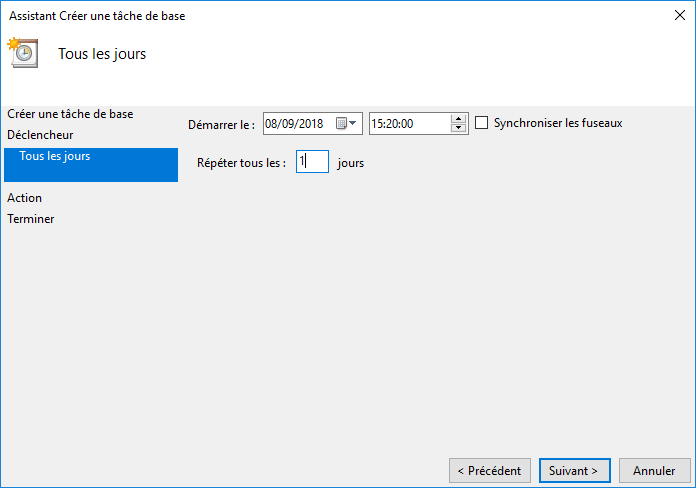Select the seconds in the 15:20:00 field

pos(407,123)
